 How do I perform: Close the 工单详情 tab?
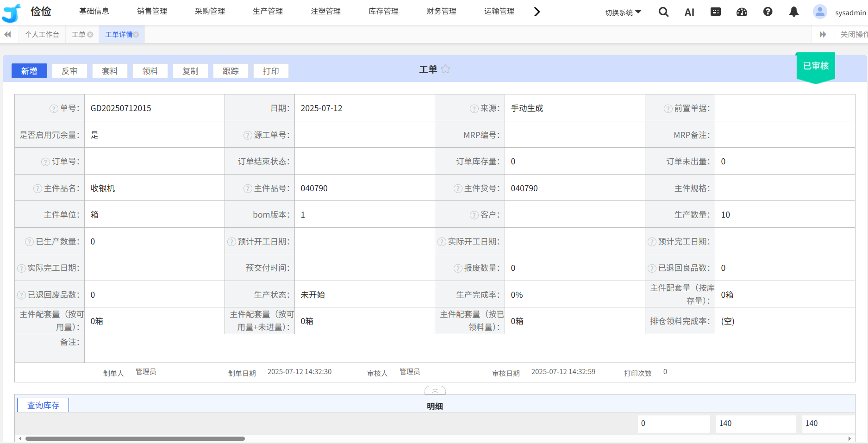coord(136,35)
